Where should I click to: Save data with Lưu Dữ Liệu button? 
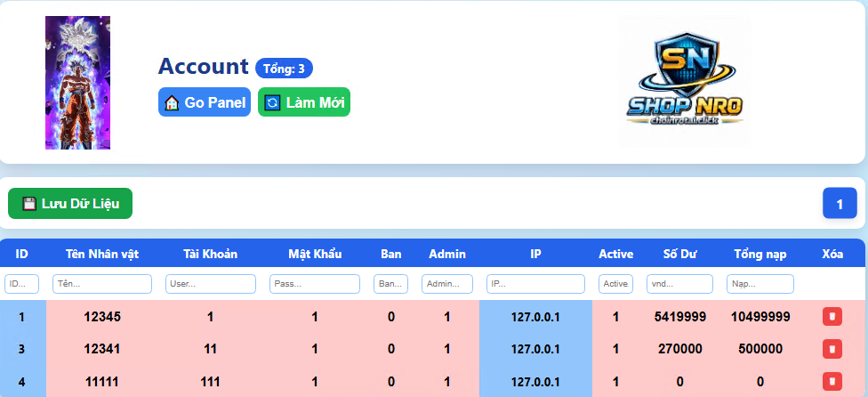coord(70,203)
